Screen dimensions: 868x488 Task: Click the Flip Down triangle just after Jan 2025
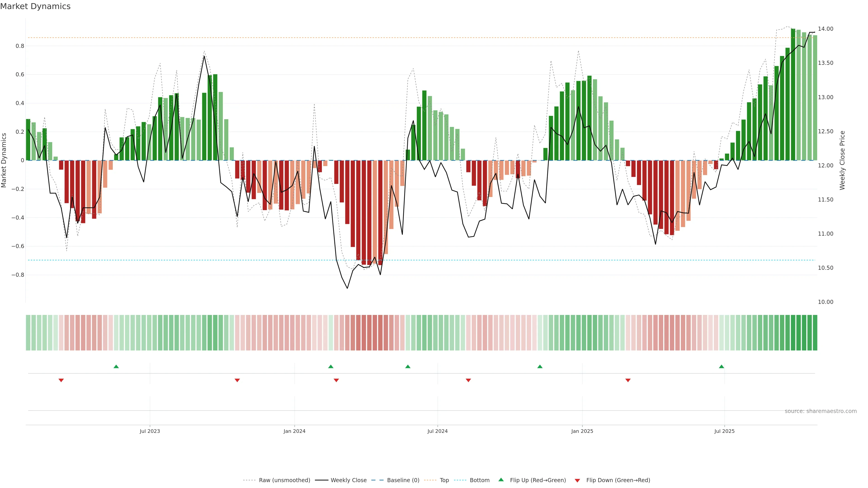point(628,380)
